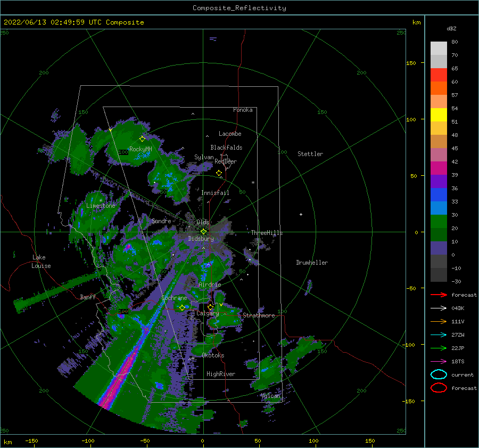
Task: Pick the bright red 65 dBZ swatch
Action: click(x=439, y=75)
